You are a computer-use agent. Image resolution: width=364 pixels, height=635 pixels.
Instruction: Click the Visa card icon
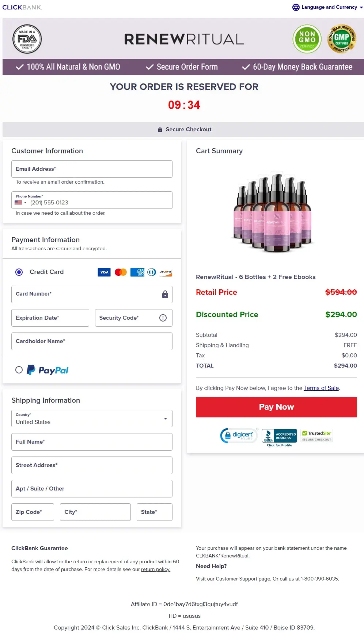104,272
